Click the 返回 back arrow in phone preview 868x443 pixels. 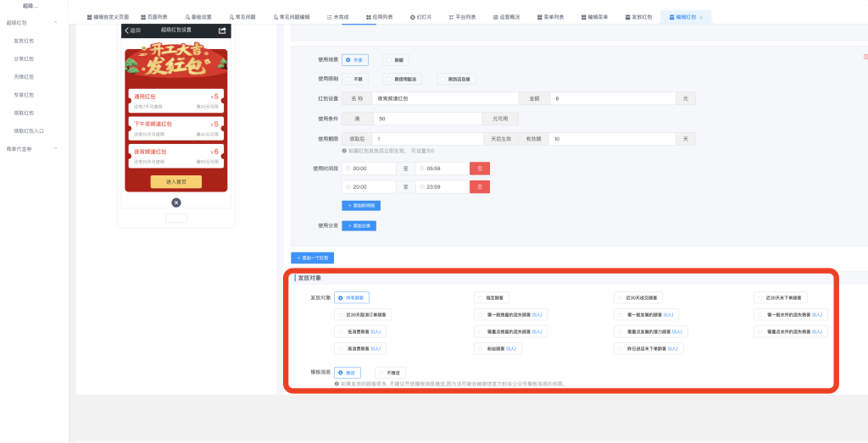click(132, 30)
